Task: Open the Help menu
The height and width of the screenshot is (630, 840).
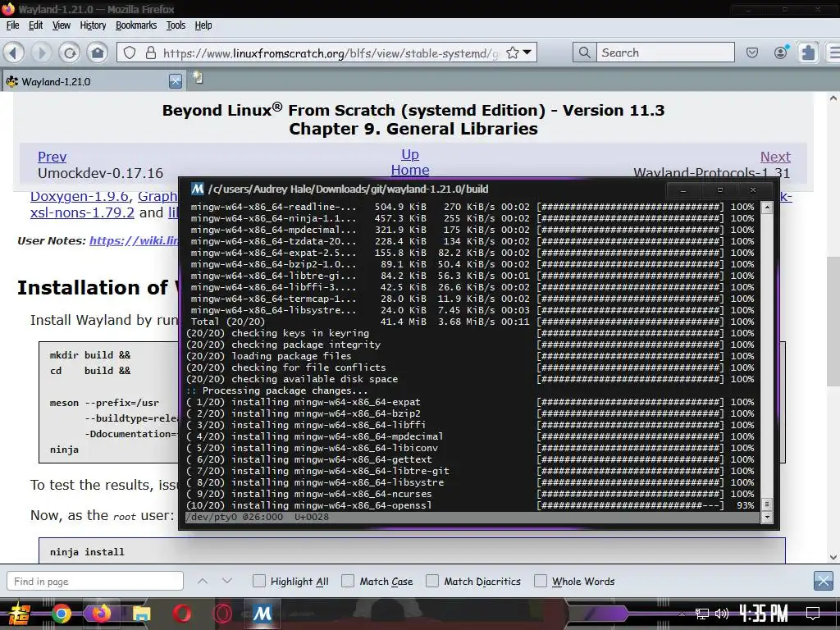Action: [203, 25]
